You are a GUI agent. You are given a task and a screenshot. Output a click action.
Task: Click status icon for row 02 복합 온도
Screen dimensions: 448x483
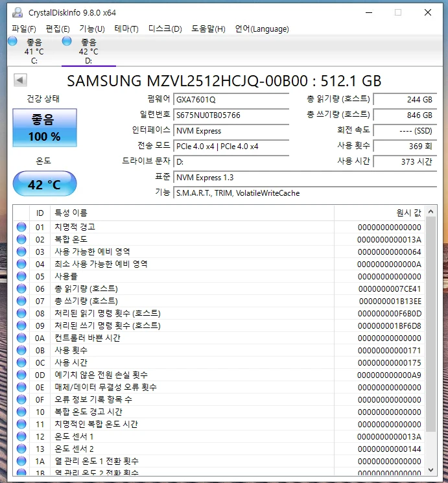(x=21, y=239)
